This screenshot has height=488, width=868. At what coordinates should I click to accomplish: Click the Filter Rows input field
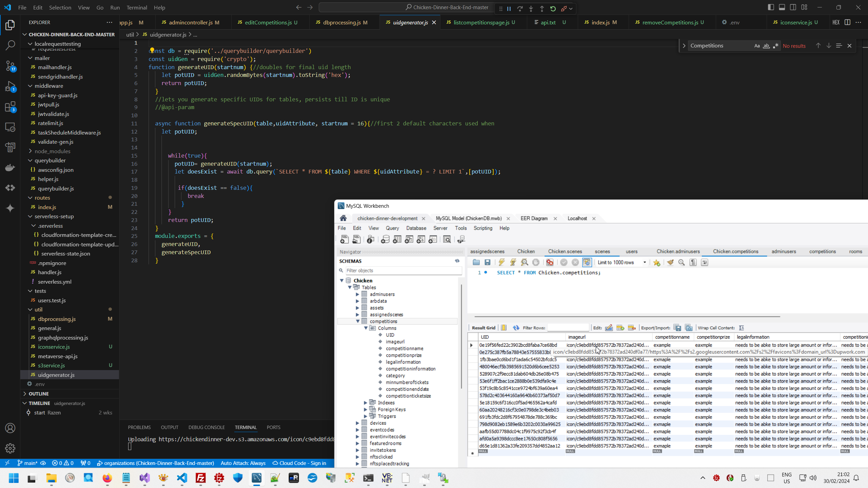568,328
